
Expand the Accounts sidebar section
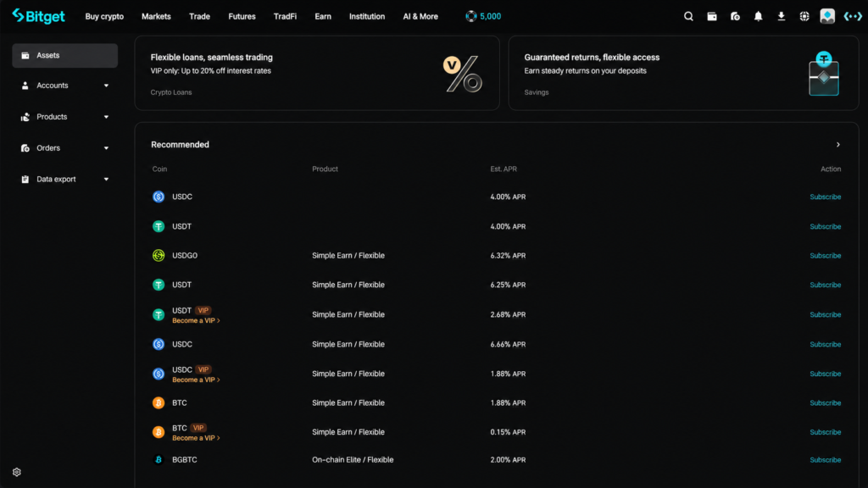click(106, 86)
